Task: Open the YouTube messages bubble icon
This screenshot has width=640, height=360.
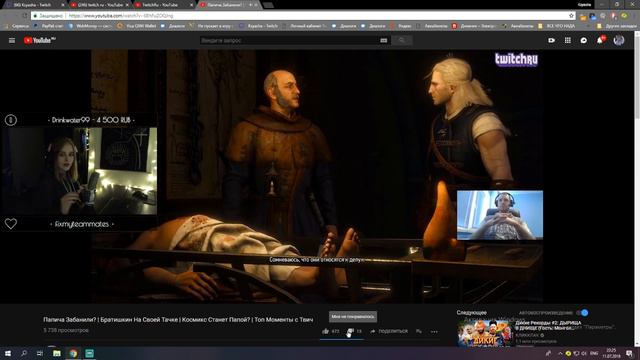Action: pyautogui.click(x=584, y=40)
